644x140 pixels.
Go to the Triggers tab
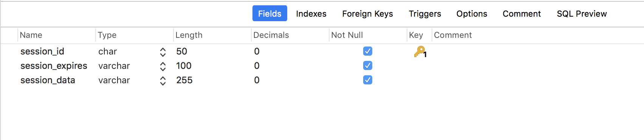pyautogui.click(x=425, y=14)
